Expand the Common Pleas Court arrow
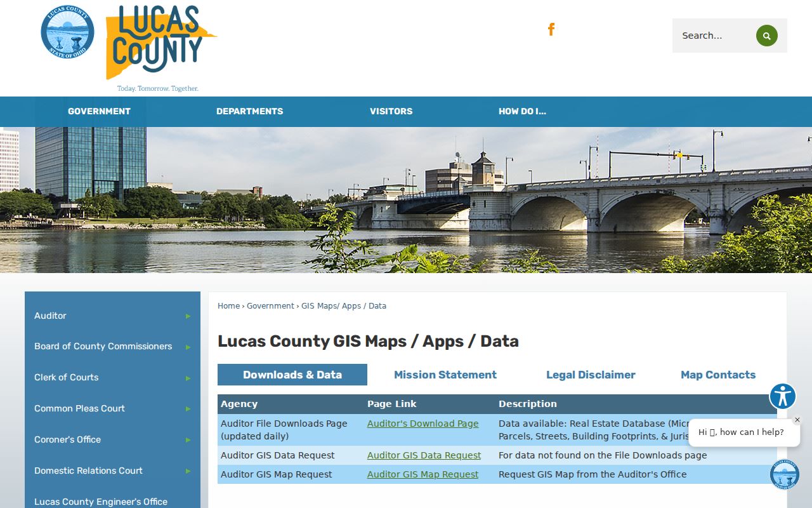This screenshot has width=812, height=508. (188, 409)
